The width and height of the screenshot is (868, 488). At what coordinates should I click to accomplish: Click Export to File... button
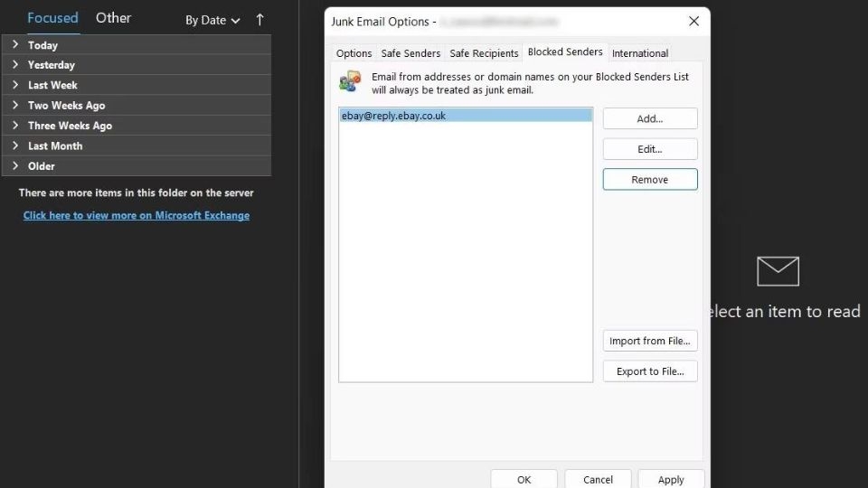coord(650,371)
